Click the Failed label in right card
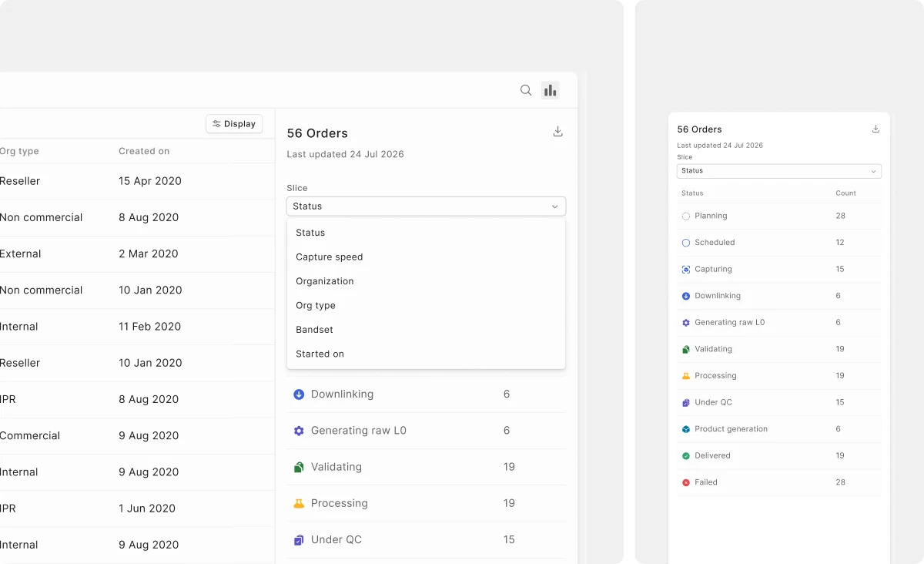924x564 pixels. coord(706,482)
